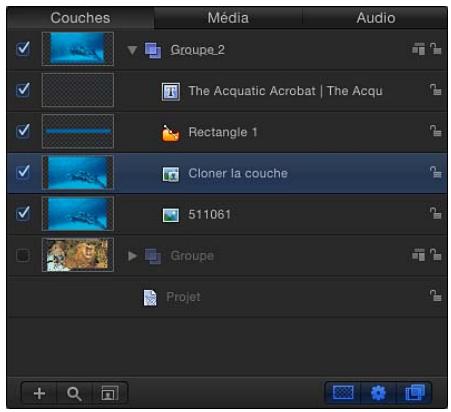Click the clone layer icon
The width and height of the screenshot is (451, 412).
171,174
